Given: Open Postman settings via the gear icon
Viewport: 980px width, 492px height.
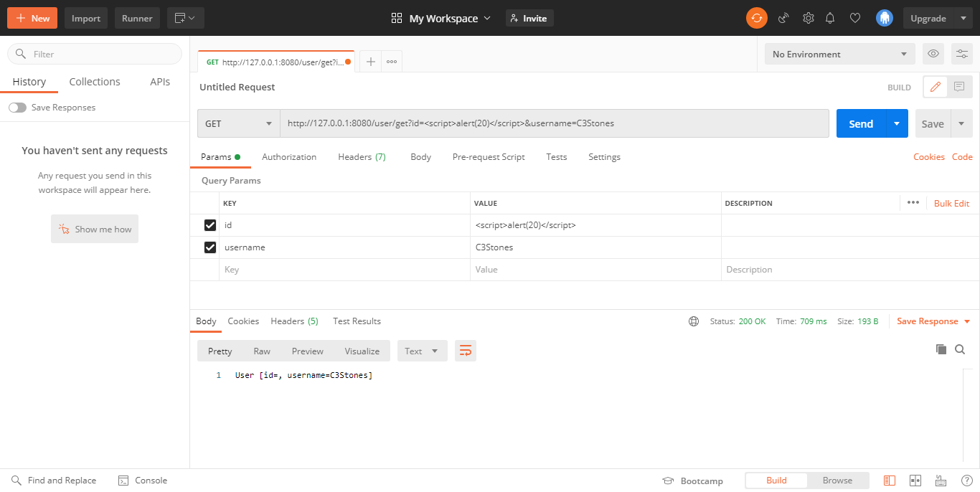Looking at the screenshot, I should pyautogui.click(x=809, y=18).
